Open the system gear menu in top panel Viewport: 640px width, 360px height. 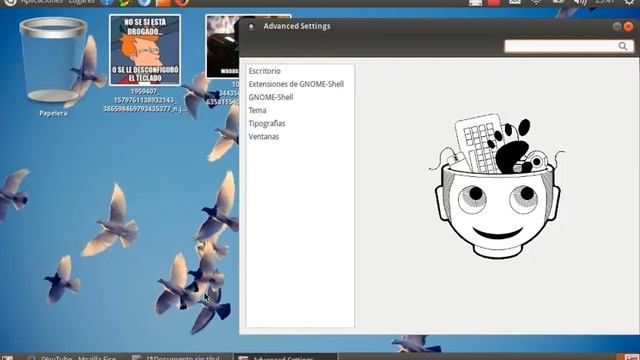click(630, 2)
